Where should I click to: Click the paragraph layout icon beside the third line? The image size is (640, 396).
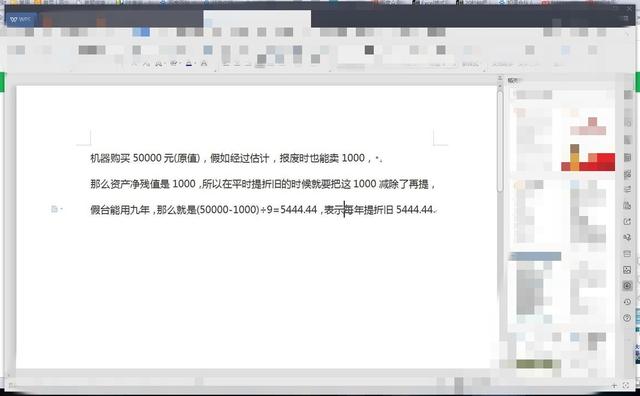[x=54, y=209]
